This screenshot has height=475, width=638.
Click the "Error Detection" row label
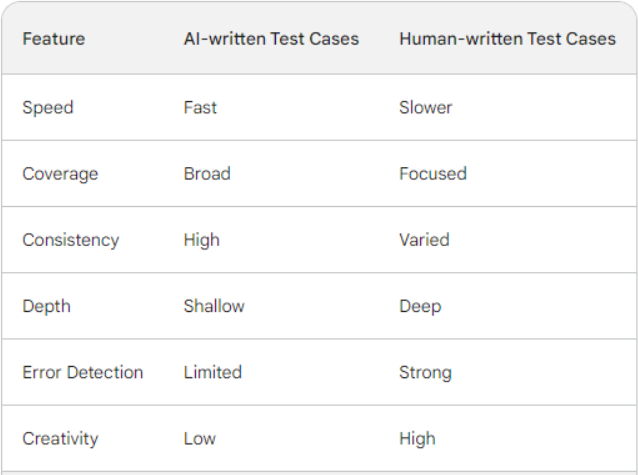(x=83, y=372)
